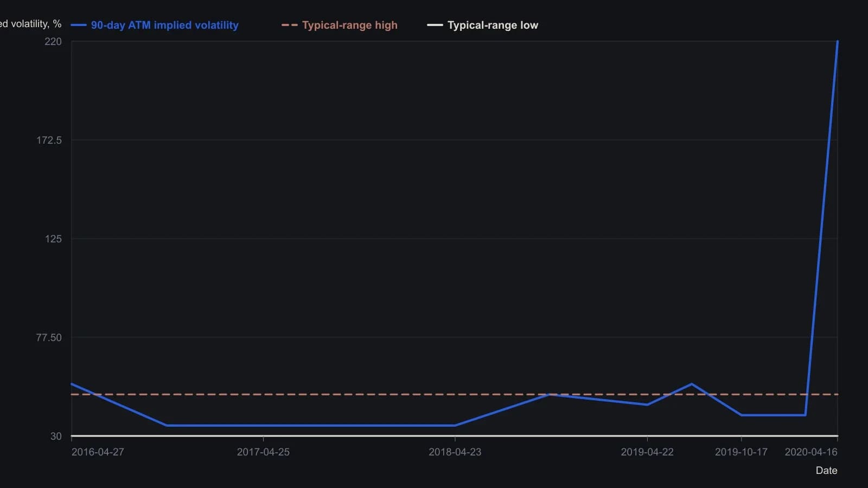Toggle the 90-day ATM implied volatility legend entry
This screenshot has width=868, height=488.
tap(155, 25)
